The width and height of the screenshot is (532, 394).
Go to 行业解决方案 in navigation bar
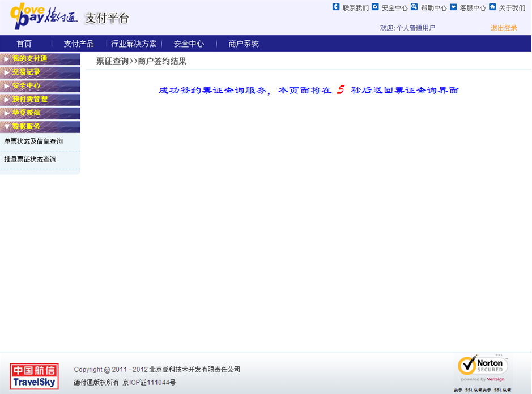(x=134, y=44)
